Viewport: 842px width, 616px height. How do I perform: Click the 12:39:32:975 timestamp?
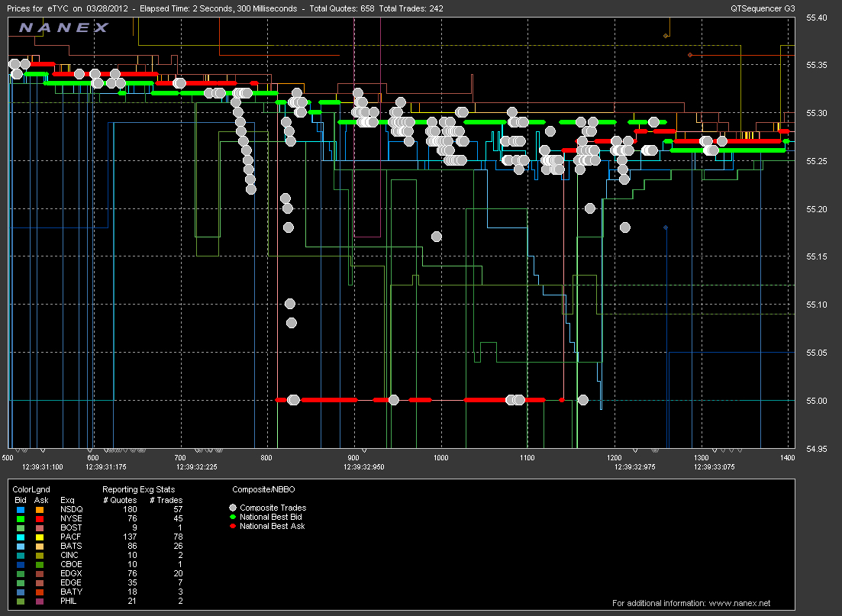tap(634, 466)
